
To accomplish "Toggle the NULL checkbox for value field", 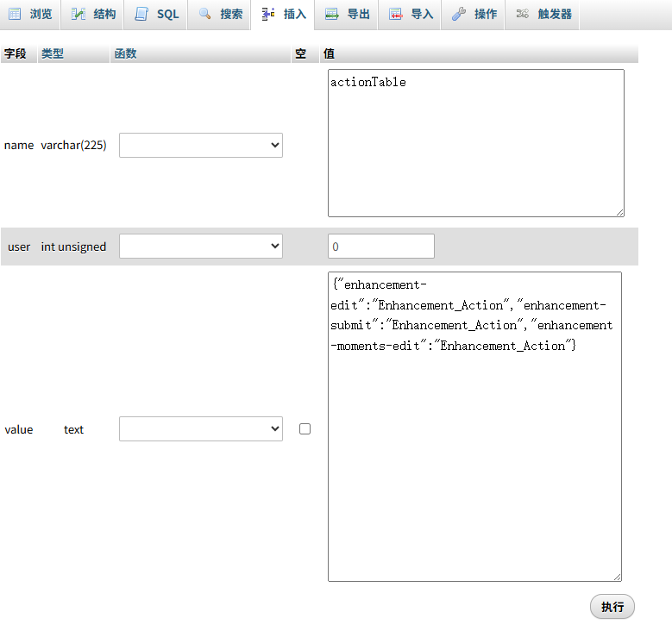I will (305, 428).
